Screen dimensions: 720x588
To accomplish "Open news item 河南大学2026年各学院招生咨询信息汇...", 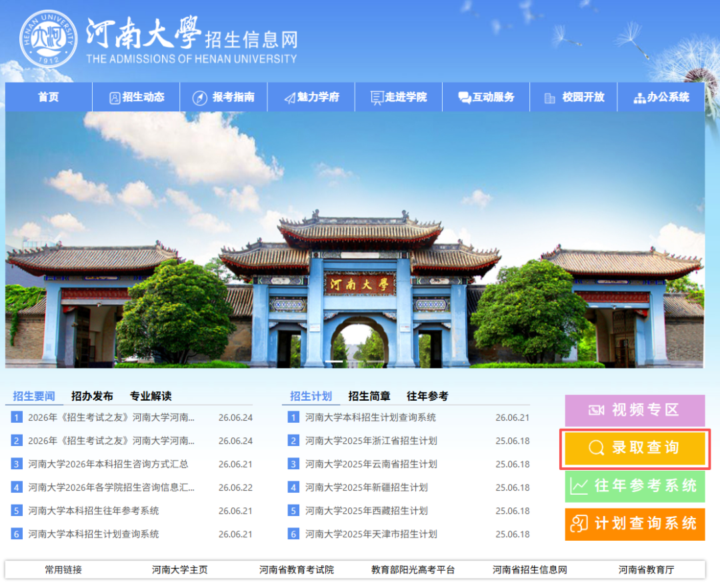I will pyautogui.click(x=111, y=487).
